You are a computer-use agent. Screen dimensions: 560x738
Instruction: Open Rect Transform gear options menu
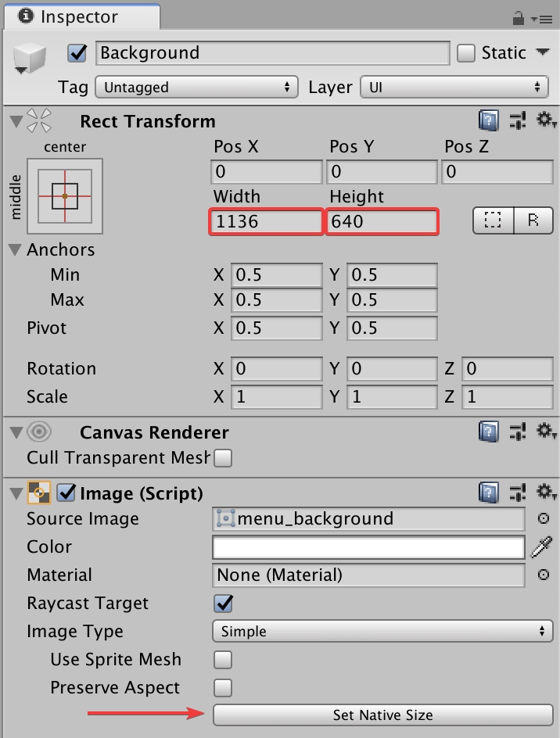pos(545,121)
